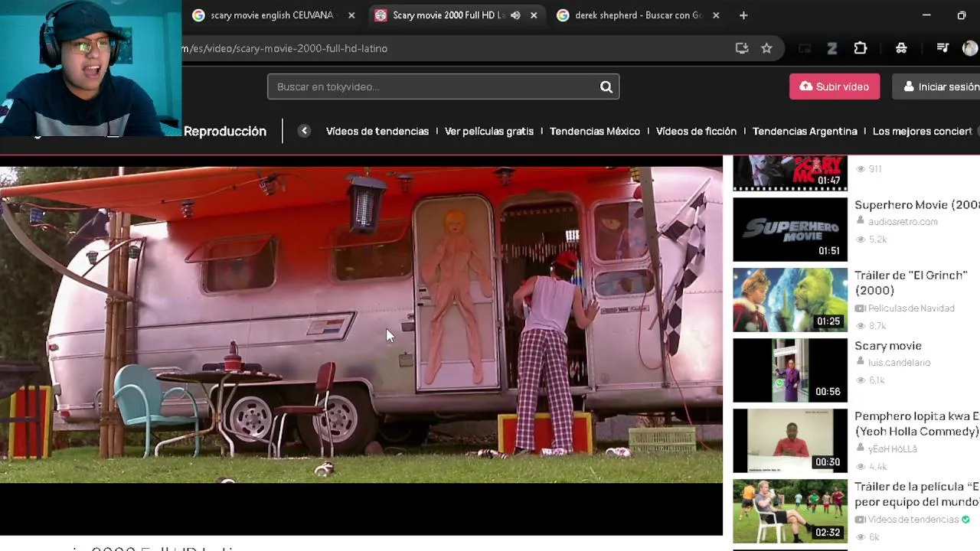
Task: Open Videos de tendencias category
Action: (x=377, y=131)
